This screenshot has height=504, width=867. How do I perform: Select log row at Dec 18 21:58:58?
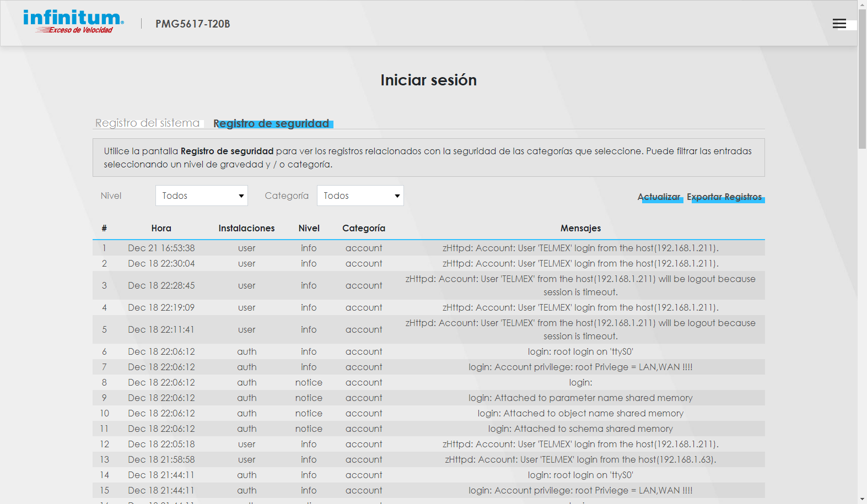click(x=161, y=459)
